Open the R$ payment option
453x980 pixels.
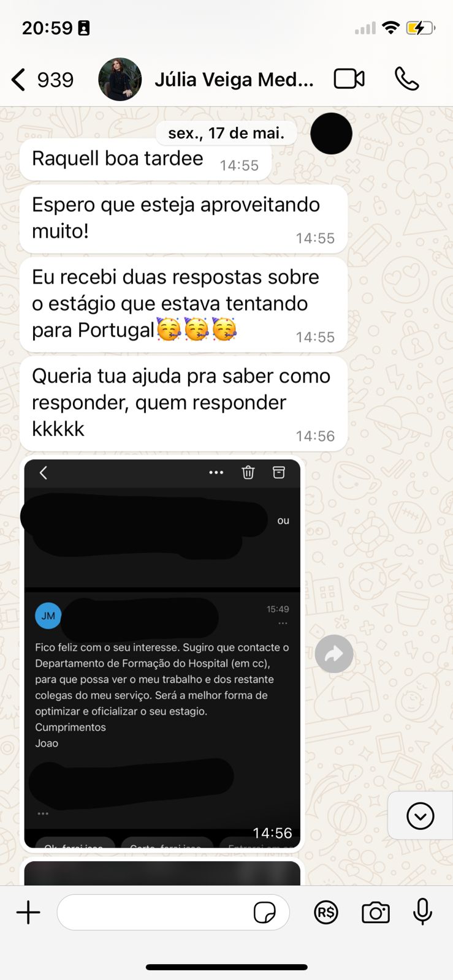click(326, 913)
